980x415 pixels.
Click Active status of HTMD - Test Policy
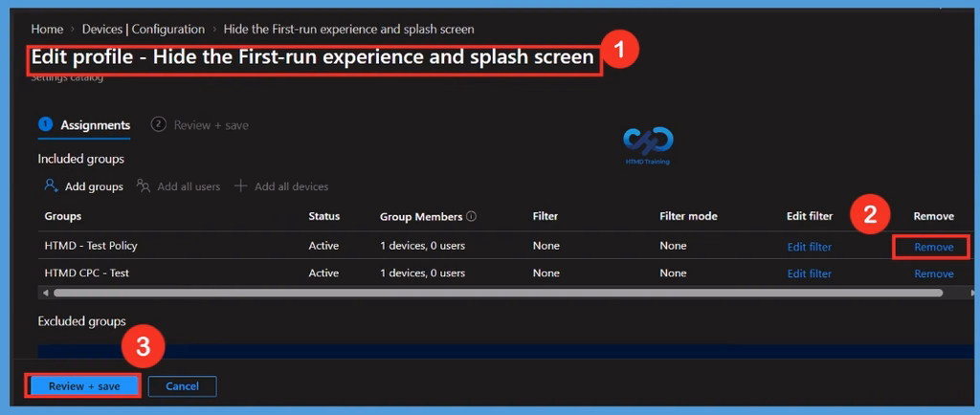(323, 246)
